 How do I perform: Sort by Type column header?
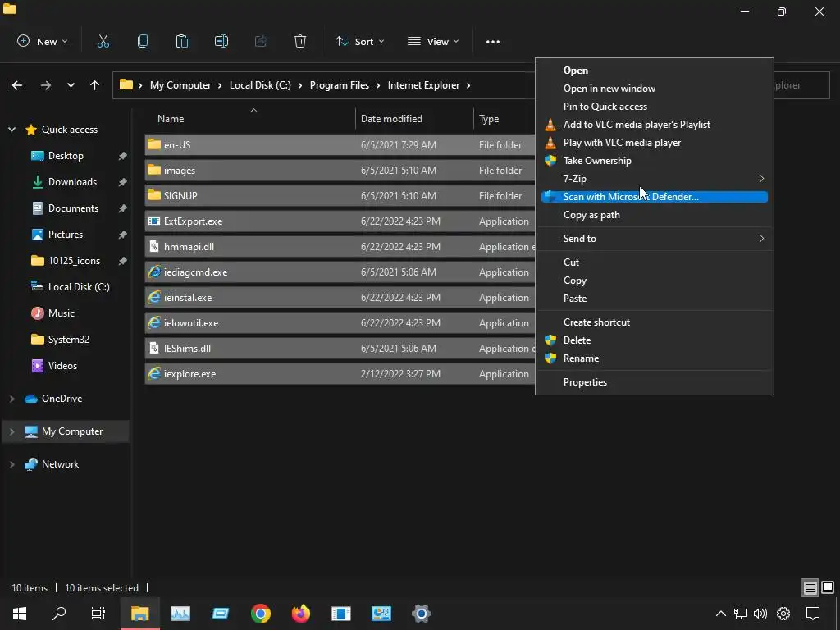point(504,118)
